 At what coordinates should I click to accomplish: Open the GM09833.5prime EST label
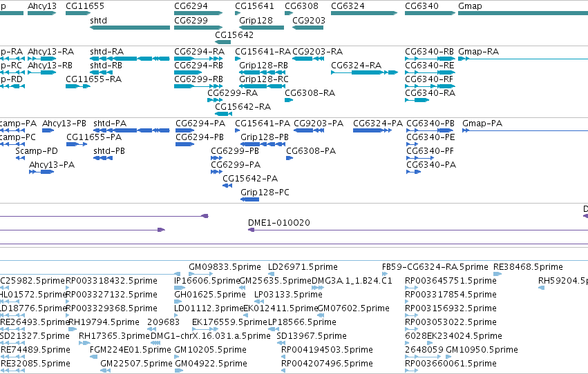pyautogui.click(x=225, y=267)
